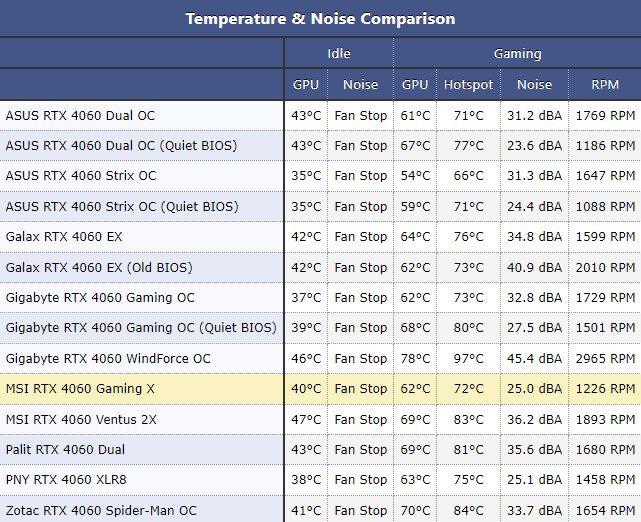Image resolution: width=641 pixels, height=522 pixels.
Task: Click PNY RTX 4060 XLR8 name
Action: click(x=66, y=480)
